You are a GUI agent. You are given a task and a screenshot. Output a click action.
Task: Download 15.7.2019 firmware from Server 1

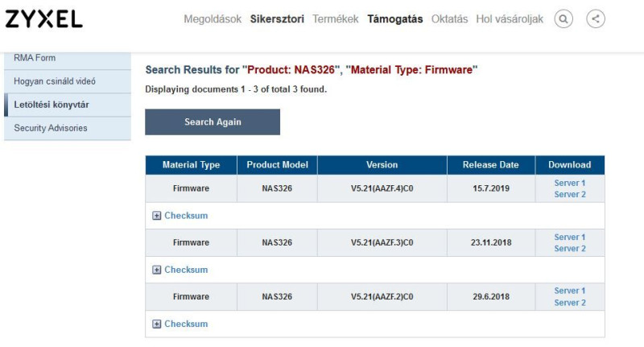[570, 183]
